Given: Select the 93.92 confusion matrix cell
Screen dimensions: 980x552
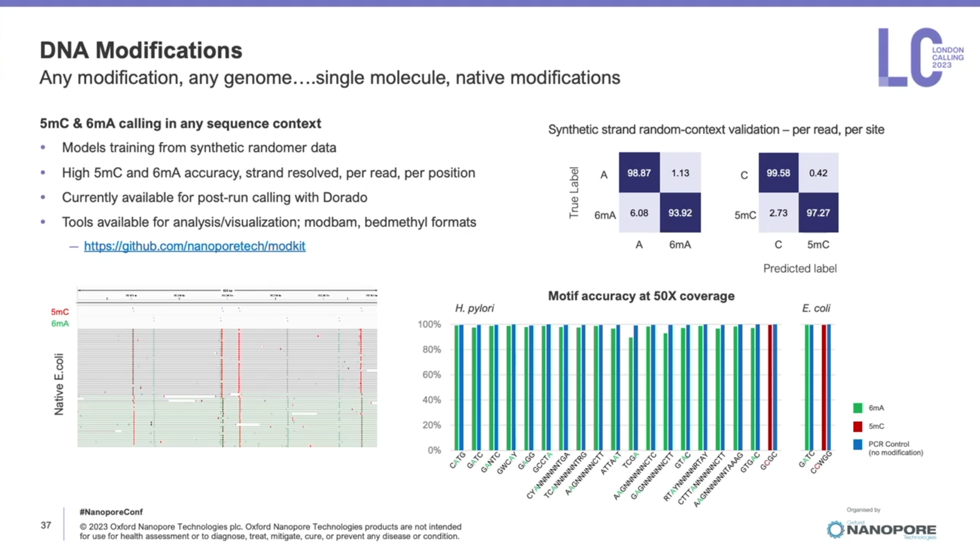Looking at the screenshot, I should coord(680,213).
